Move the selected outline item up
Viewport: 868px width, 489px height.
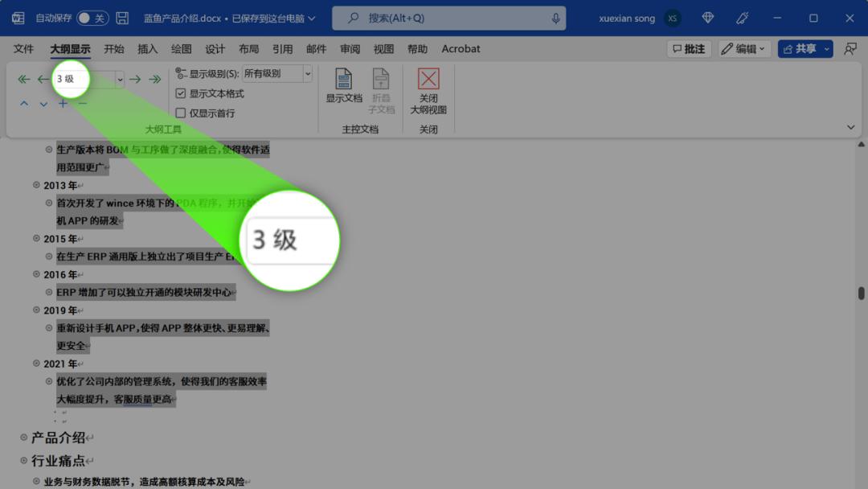point(23,103)
